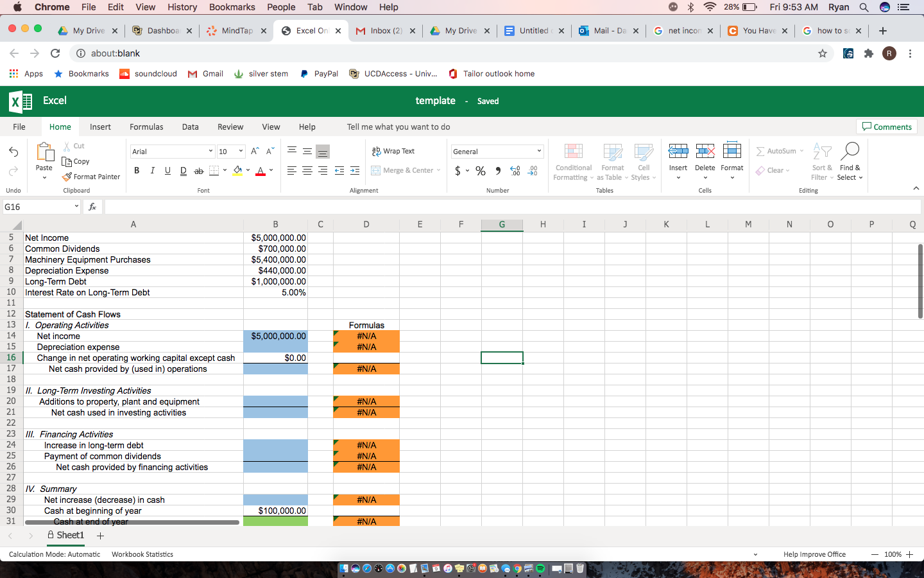This screenshot has height=578, width=924.
Task: Switch to the Formulas tab
Action: tap(146, 127)
